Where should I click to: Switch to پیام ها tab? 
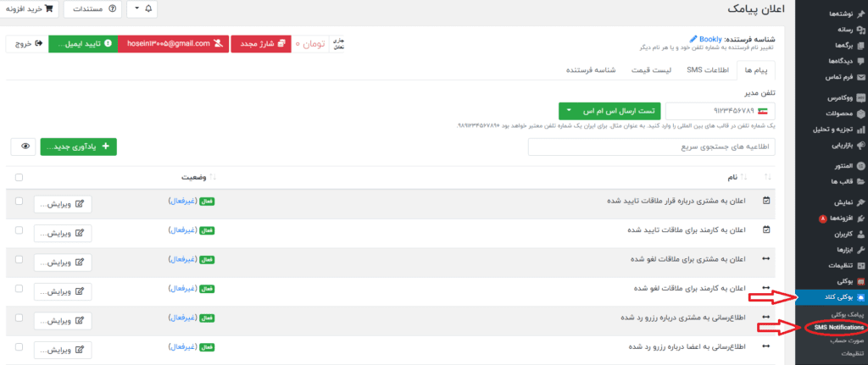(755, 70)
